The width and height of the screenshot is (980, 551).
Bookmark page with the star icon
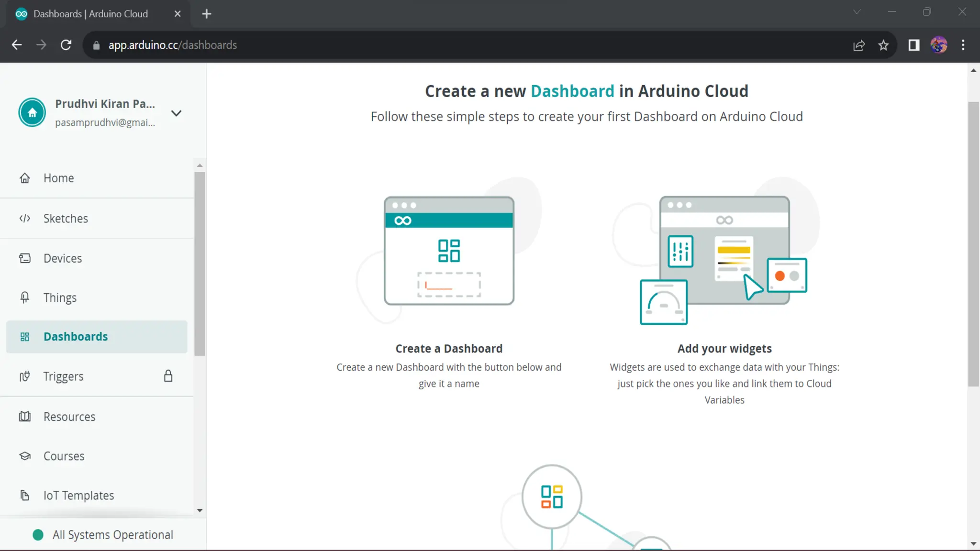(x=883, y=45)
